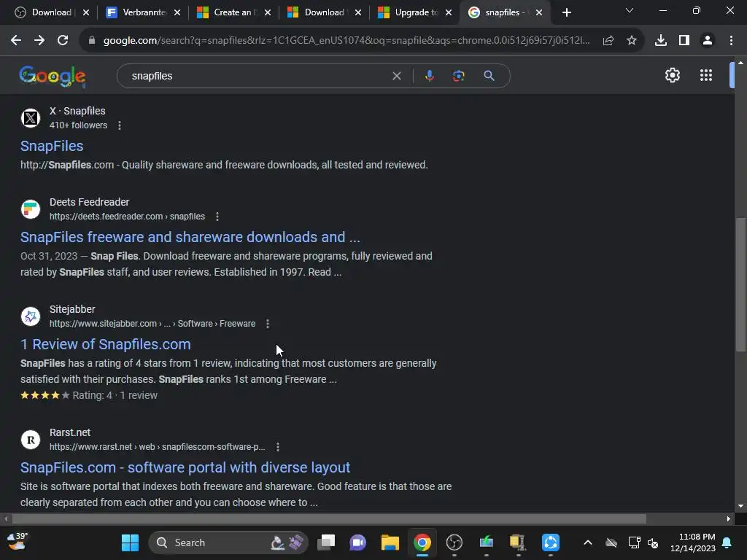Click the Sitejabber site favicon
747x560 pixels.
[x=31, y=316]
